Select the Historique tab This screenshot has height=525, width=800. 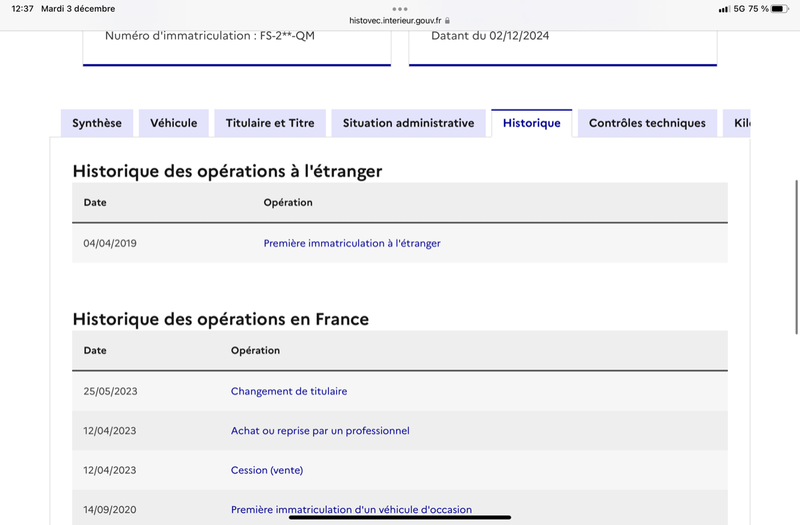(532, 123)
